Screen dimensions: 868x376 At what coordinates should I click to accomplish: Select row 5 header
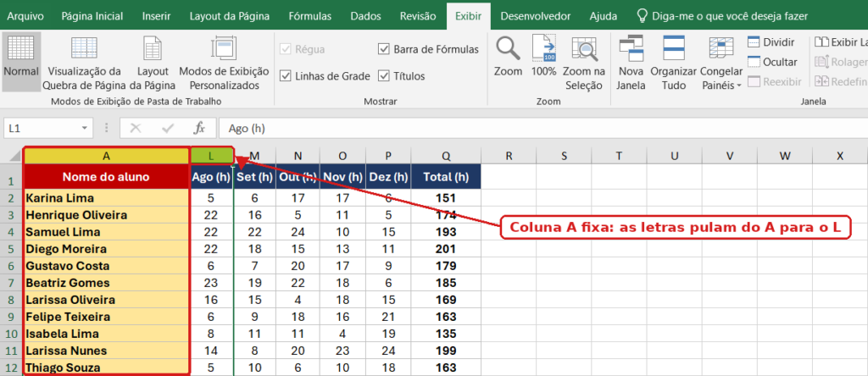point(12,249)
